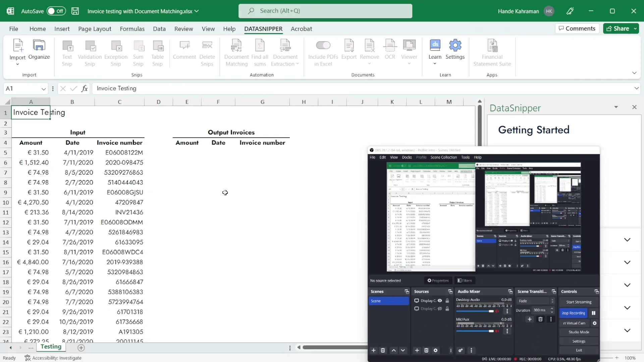The image size is (644, 362).
Task: Hide the first Display Capture source
Action: 440,301
